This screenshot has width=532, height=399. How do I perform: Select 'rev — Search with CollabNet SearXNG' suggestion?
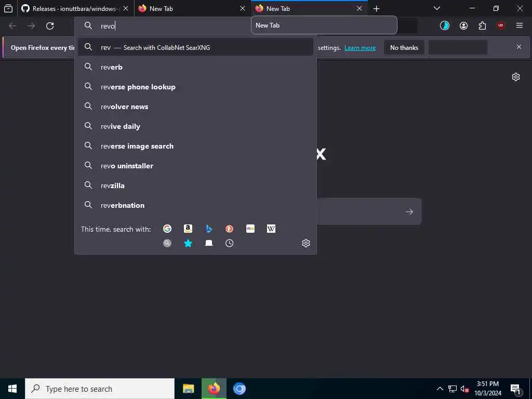(x=195, y=47)
